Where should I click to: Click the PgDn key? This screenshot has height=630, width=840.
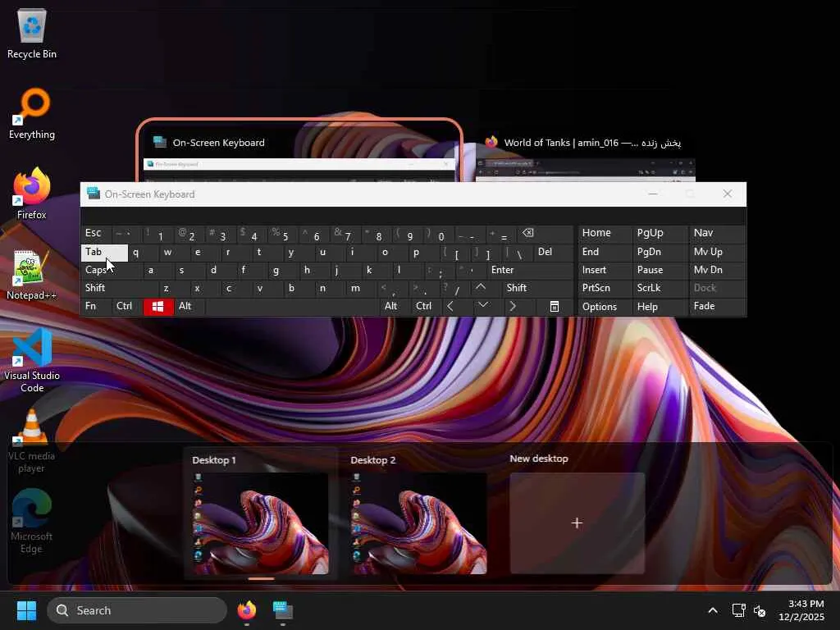click(660, 252)
